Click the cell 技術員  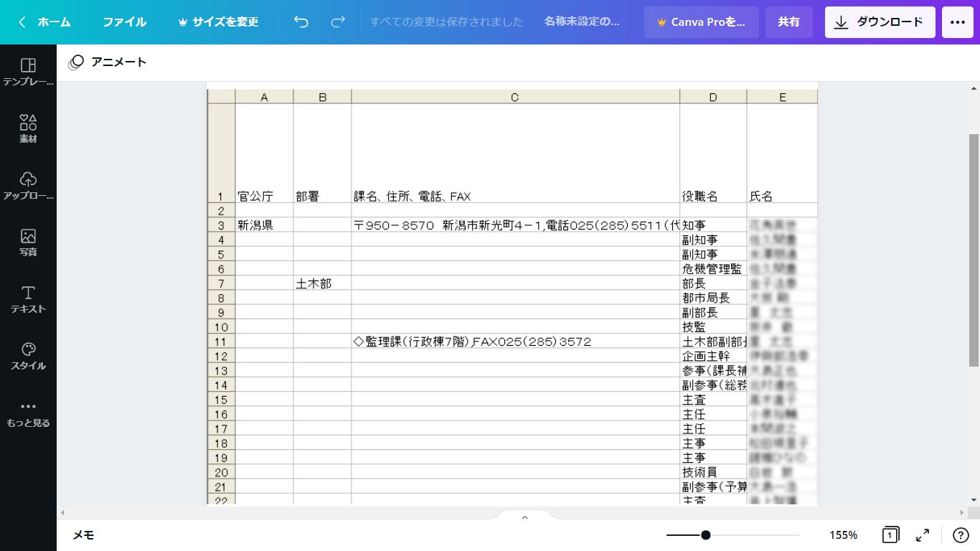(713, 472)
